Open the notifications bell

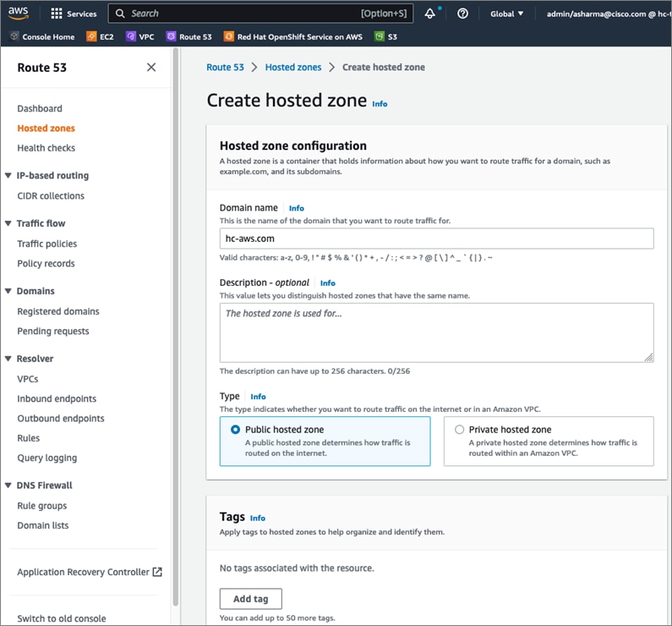point(430,14)
